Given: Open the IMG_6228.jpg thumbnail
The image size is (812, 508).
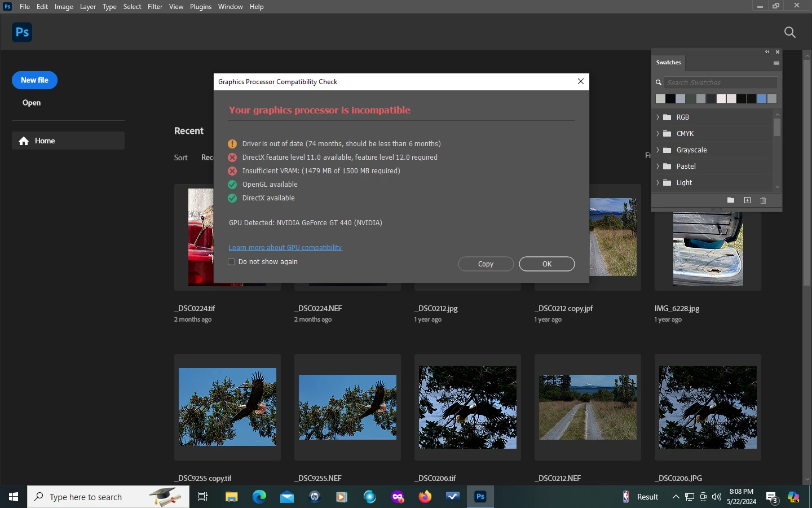Looking at the screenshot, I should click(x=708, y=249).
